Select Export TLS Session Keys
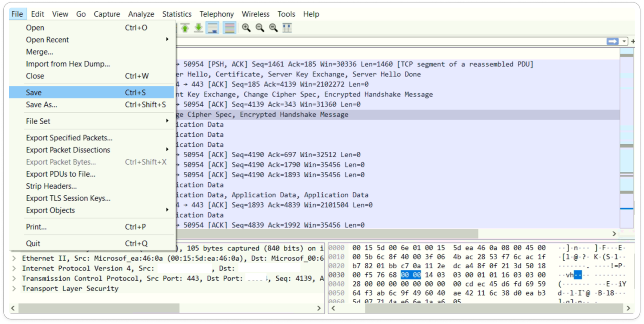644x324 pixels. coord(68,198)
